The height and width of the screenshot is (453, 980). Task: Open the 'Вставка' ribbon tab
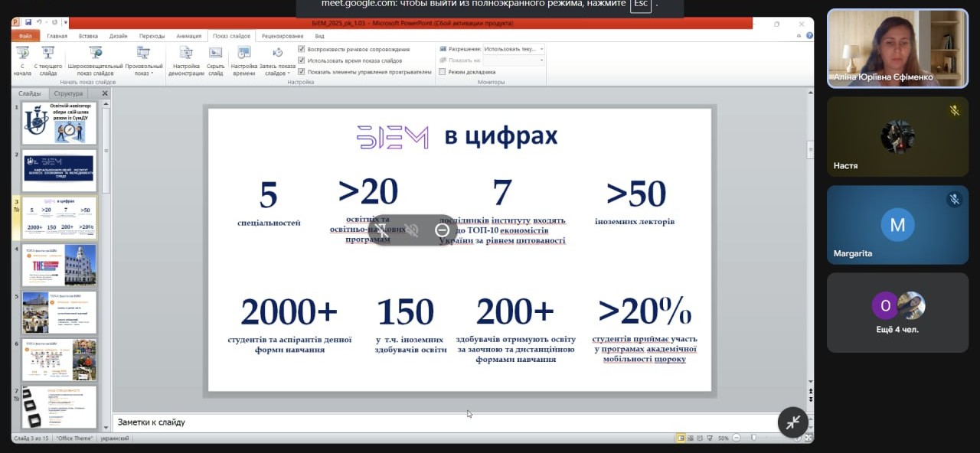88,36
